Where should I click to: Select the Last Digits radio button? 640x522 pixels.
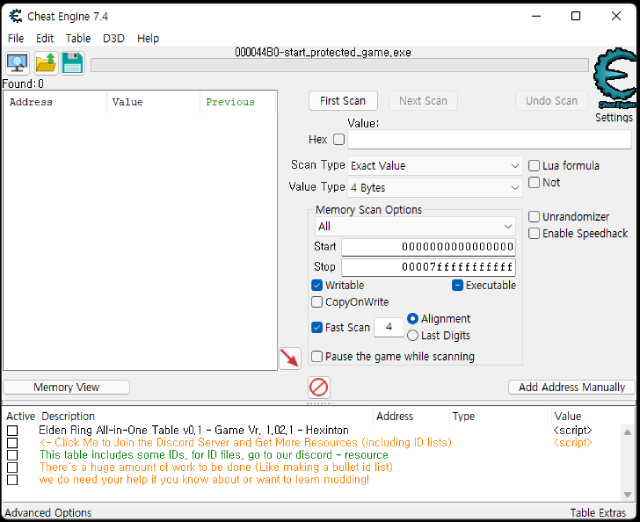point(413,335)
